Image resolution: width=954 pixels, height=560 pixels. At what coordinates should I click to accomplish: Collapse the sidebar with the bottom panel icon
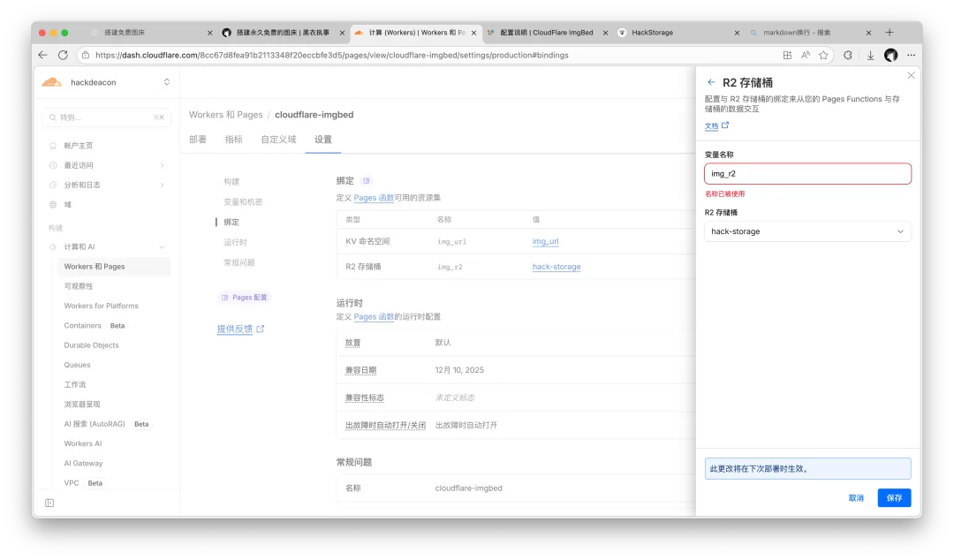(x=49, y=503)
